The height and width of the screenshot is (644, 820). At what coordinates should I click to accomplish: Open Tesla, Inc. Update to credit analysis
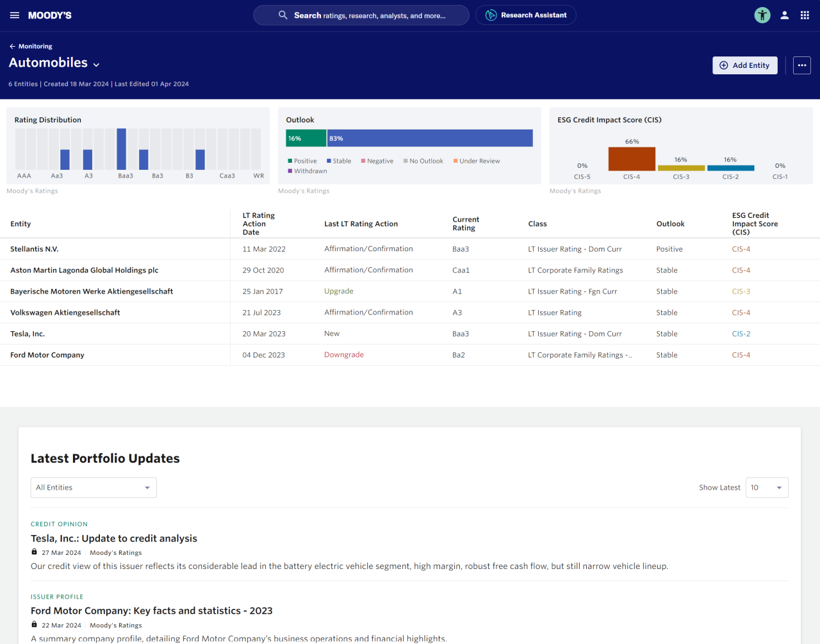tap(114, 538)
